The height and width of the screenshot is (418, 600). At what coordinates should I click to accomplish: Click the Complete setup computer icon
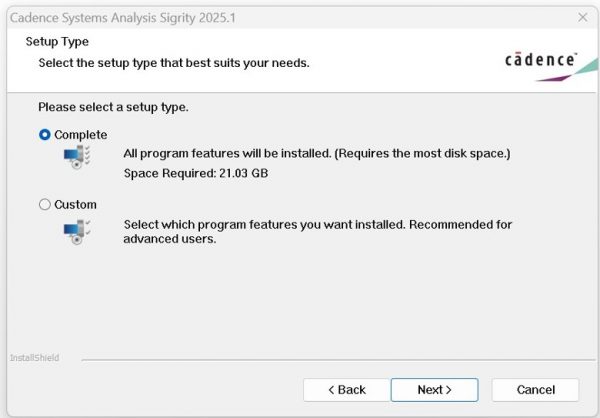pos(77,157)
